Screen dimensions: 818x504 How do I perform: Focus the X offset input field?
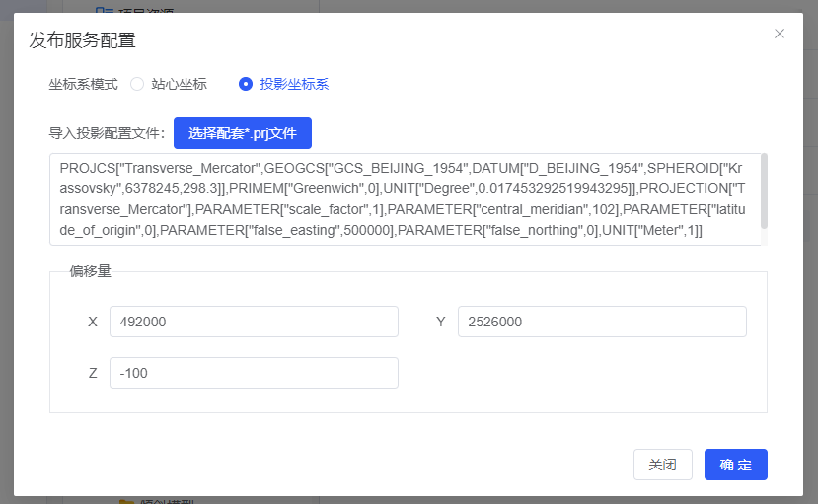(254, 322)
